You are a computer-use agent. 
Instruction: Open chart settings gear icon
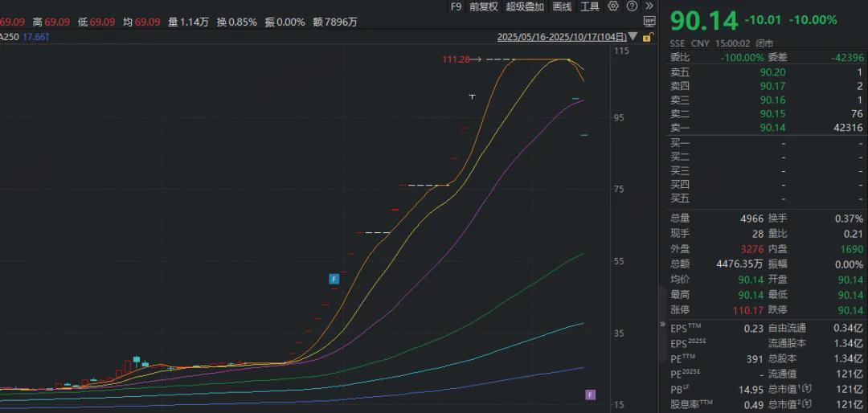pos(613,6)
